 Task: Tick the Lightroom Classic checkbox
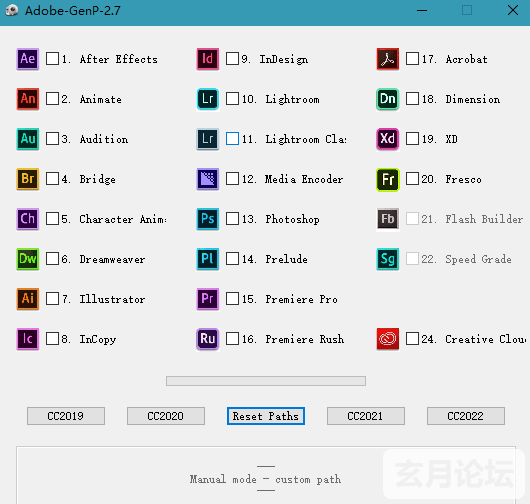pyautogui.click(x=232, y=139)
